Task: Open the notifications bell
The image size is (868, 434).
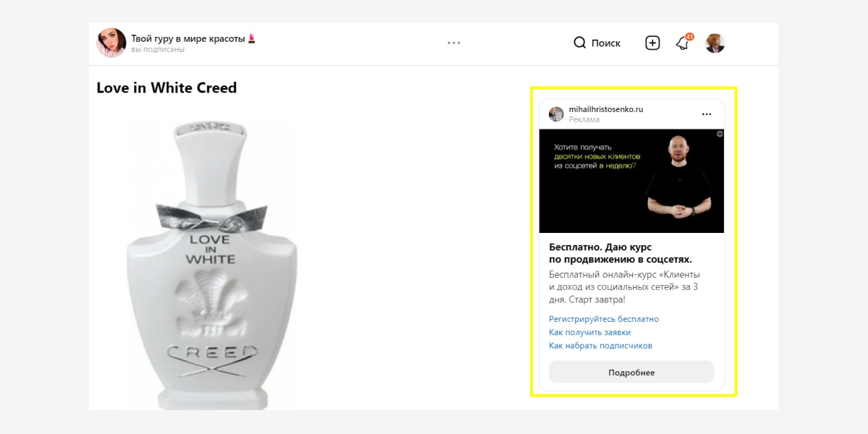Action: click(x=682, y=43)
